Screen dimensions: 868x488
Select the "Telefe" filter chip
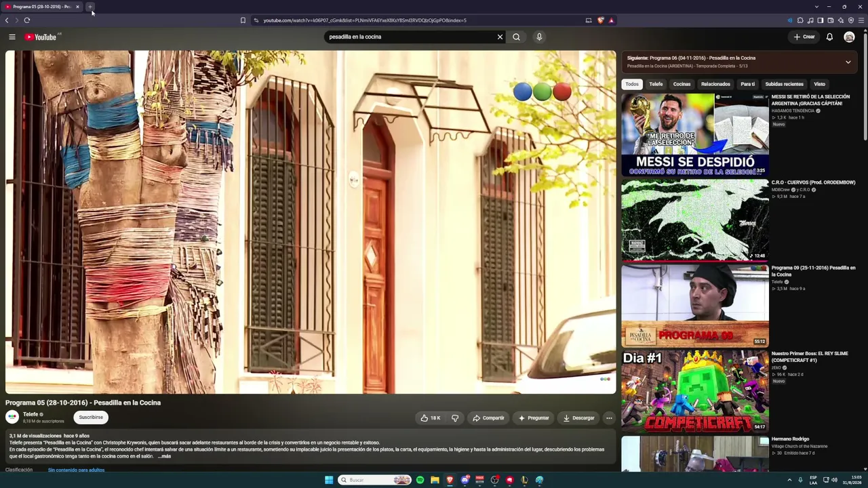(656, 84)
